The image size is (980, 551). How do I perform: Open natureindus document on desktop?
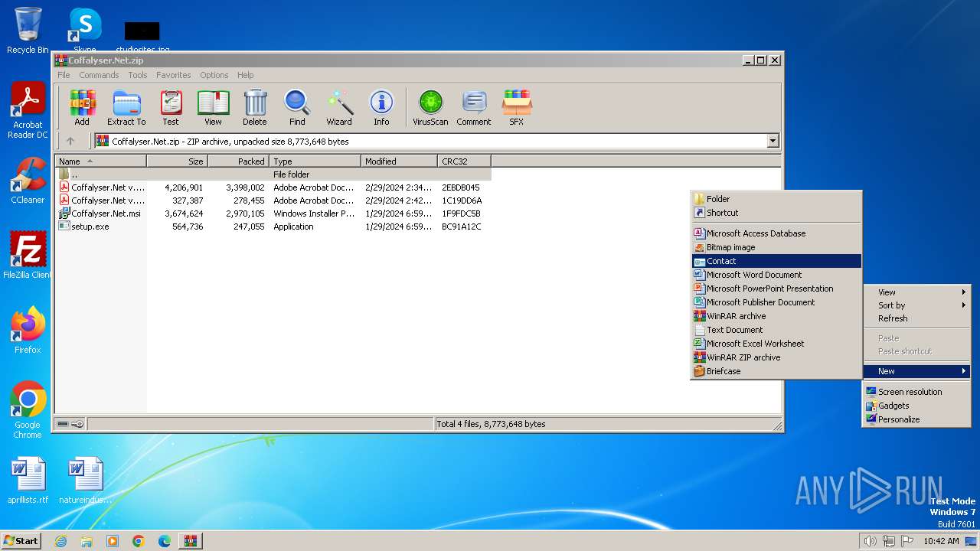pyautogui.click(x=85, y=481)
